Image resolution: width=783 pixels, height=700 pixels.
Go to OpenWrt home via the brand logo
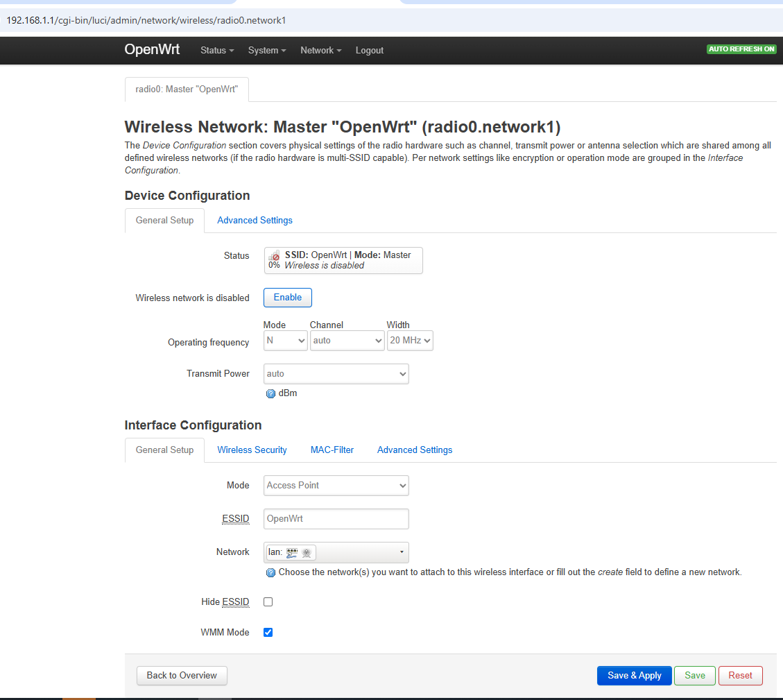(x=153, y=49)
